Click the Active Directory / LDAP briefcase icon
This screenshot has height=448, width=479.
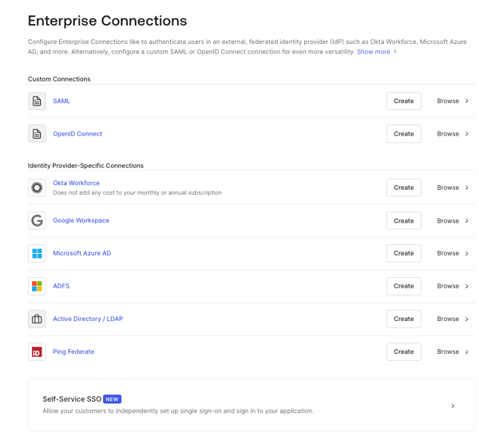pyautogui.click(x=37, y=319)
